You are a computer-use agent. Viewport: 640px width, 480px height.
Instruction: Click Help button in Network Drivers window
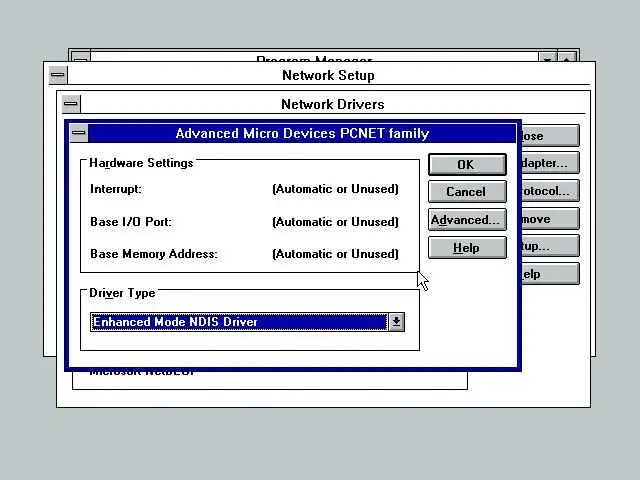[550, 274]
